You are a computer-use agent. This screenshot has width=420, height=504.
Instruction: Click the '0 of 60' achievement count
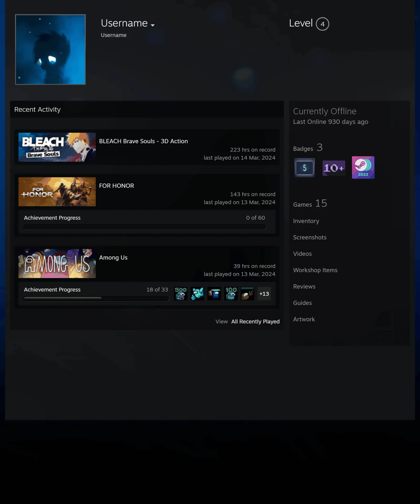click(255, 218)
